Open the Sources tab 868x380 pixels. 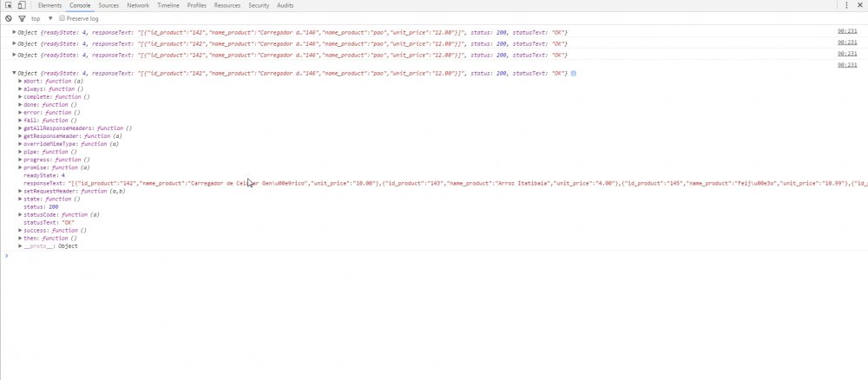tap(108, 5)
